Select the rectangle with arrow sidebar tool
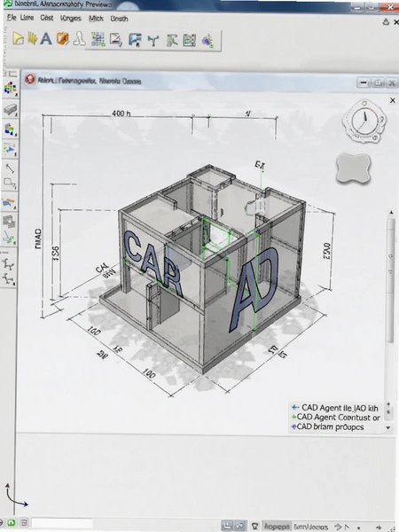The height and width of the screenshot is (532, 399). coord(10,184)
